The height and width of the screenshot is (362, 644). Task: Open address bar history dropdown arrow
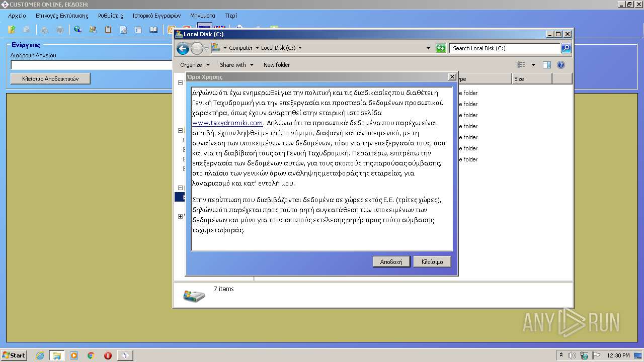(428, 48)
